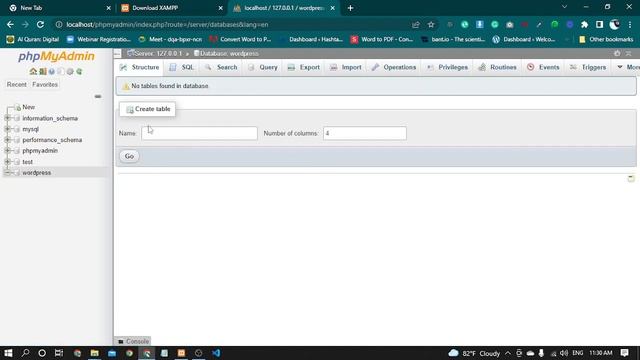Screen dimensions: 640x360
Task: Click page settings gear in server bar
Action: pyautogui.click(x=617, y=53)
